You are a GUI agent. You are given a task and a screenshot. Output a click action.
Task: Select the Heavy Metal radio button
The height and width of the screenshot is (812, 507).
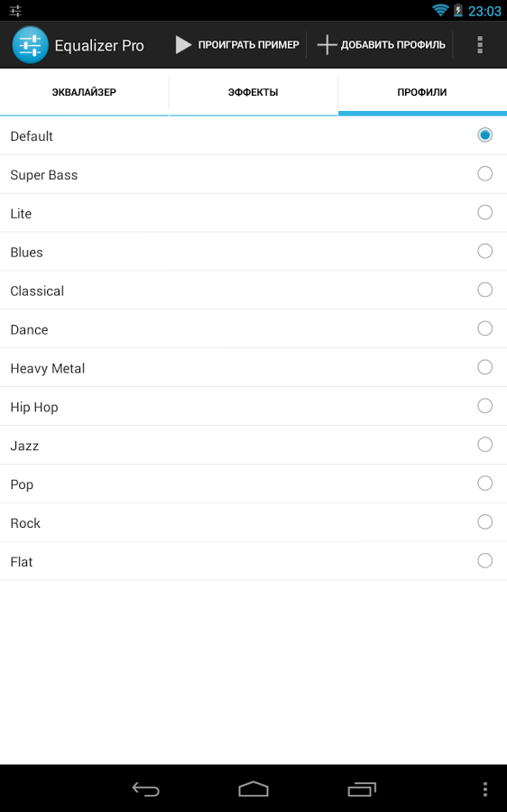point(484,367)
